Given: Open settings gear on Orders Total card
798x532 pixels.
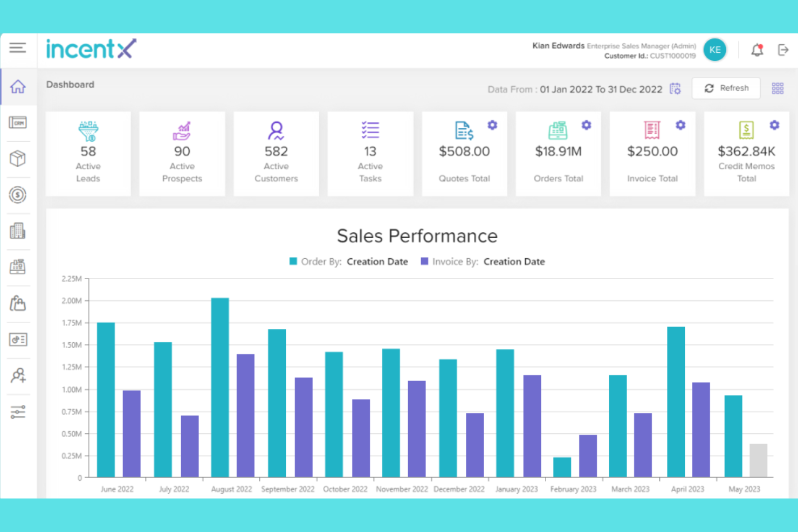Looking at the screenshot, I should 586,125.
